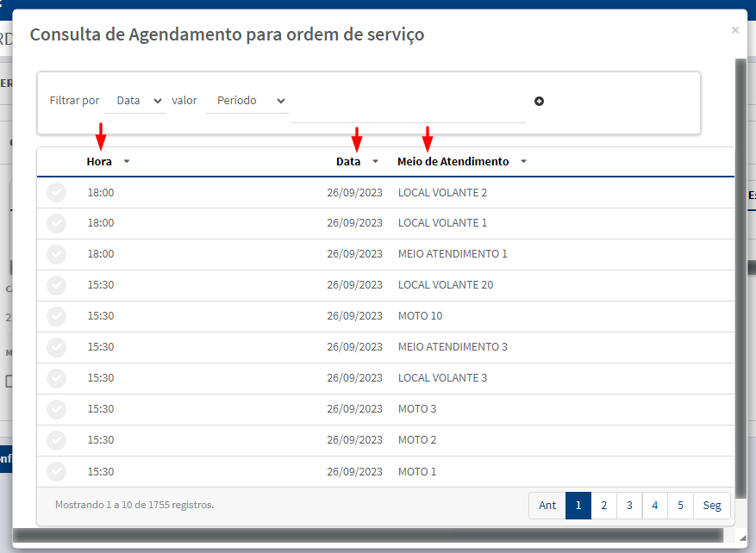Go to next page with Seg
Screen dimensions: 756x553
pyautogui.click(x=712, y=506)
